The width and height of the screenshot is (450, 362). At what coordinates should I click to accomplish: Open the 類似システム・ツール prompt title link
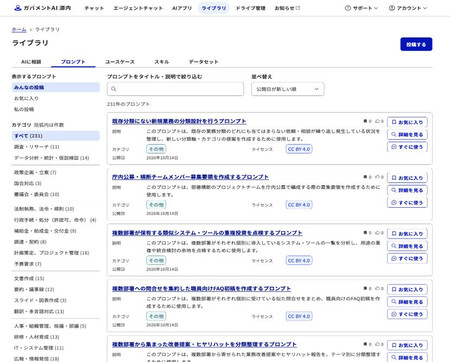pyautogui.click(x=207, y=233)
